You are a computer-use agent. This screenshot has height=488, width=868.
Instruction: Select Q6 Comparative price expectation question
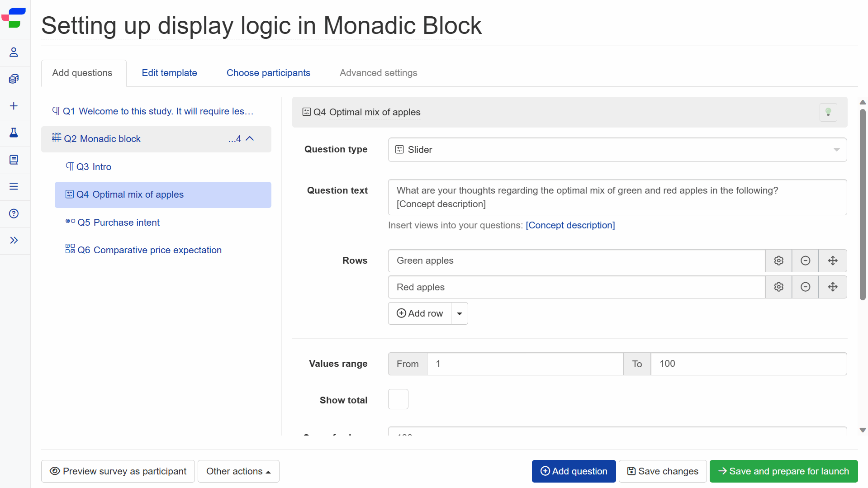tap(163, 250)
